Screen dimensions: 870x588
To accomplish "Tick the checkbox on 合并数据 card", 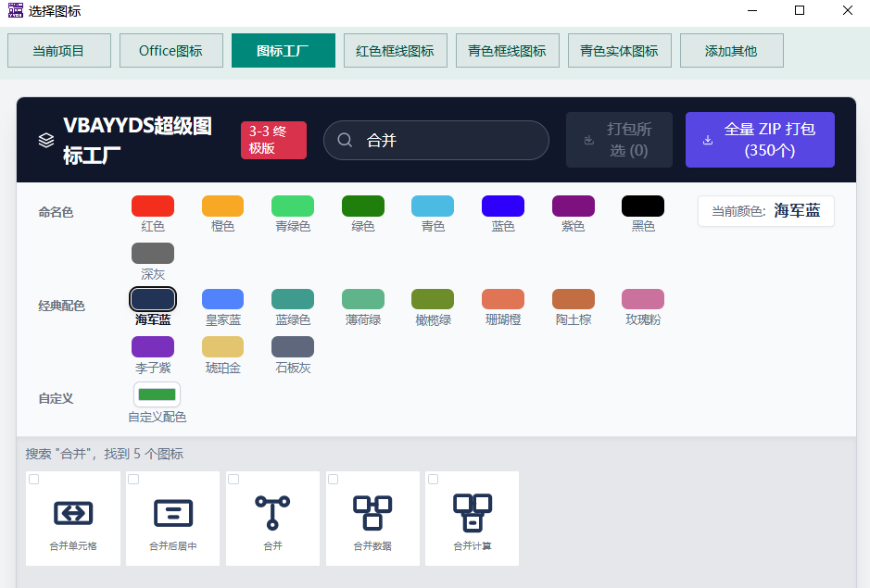I will coord(333,480).
